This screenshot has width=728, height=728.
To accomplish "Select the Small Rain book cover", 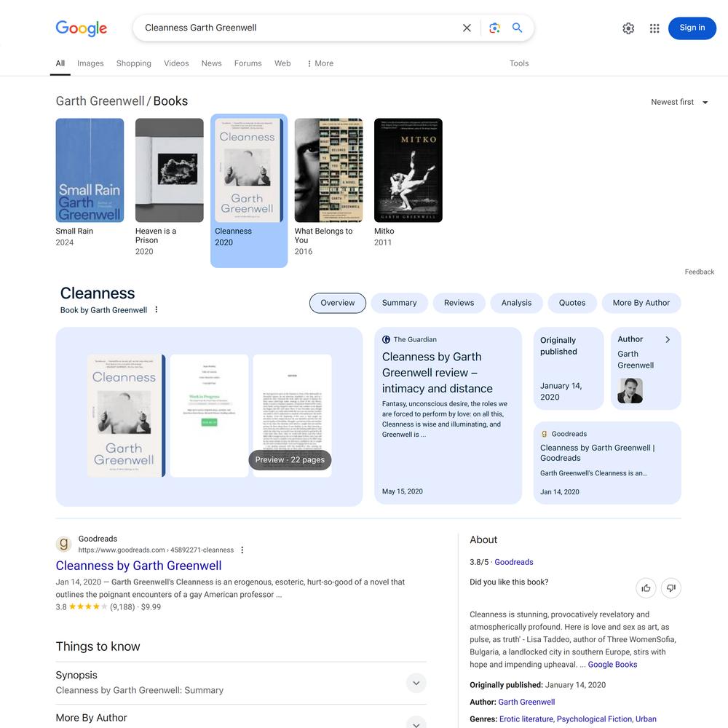I will click(90, 170).
